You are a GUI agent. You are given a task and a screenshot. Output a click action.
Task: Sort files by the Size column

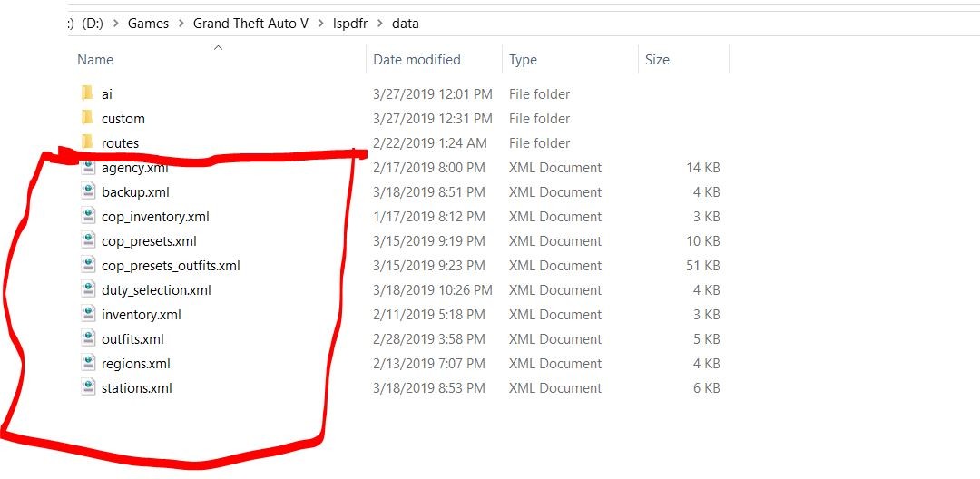(657, 60)
